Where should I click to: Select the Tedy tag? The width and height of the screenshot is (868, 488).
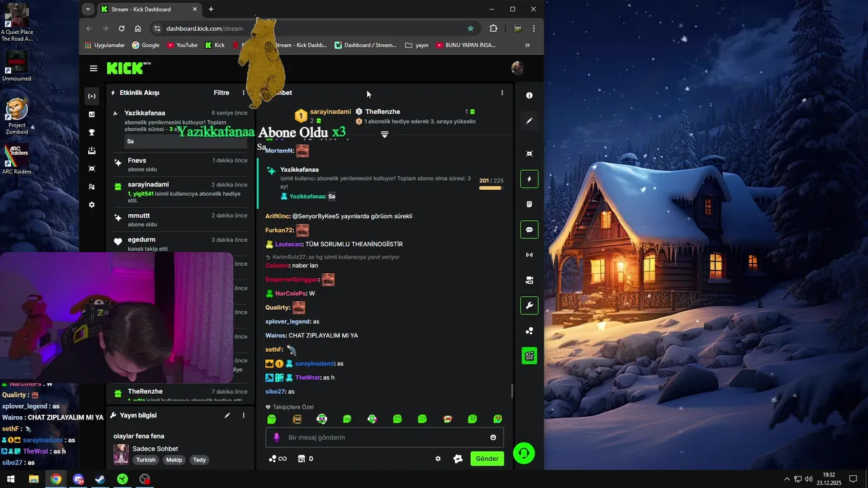(x=199, y=460)
